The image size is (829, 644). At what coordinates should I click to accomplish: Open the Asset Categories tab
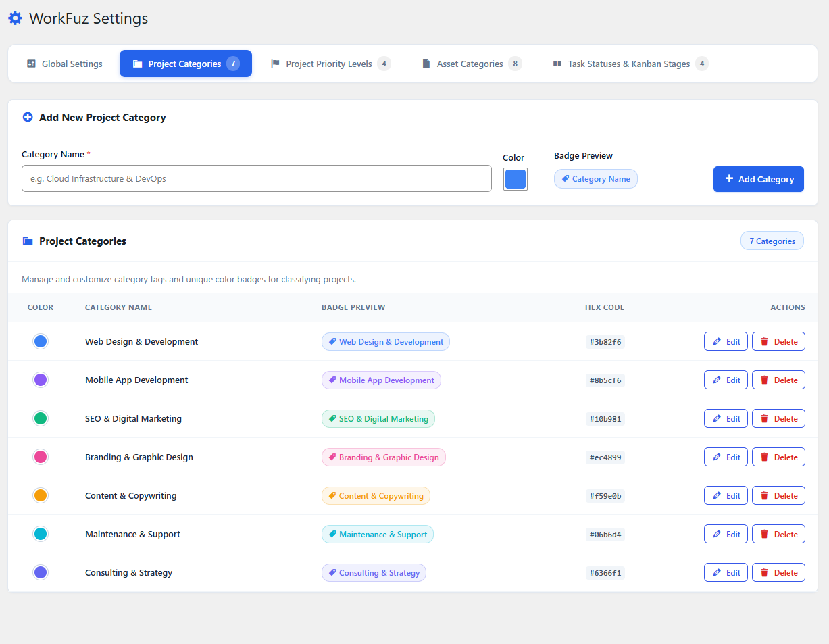pos(472,64)
